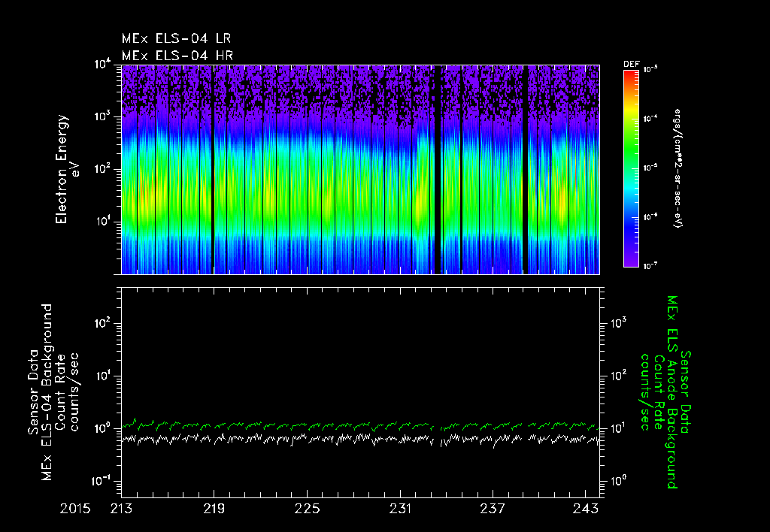The width and height of the screenshot is (770, 532).
Task: Click the 243 day tick label
Action: pyautogui.click(x=587, y=509)
